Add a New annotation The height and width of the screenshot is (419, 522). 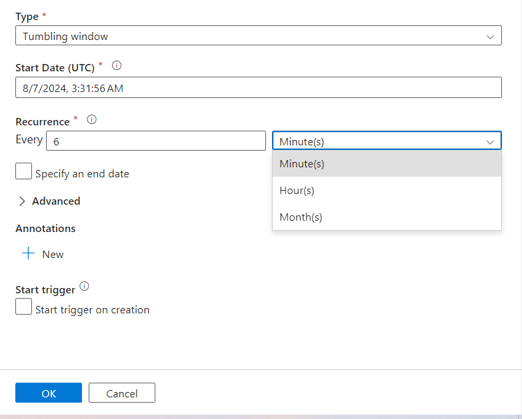(43, 254)
